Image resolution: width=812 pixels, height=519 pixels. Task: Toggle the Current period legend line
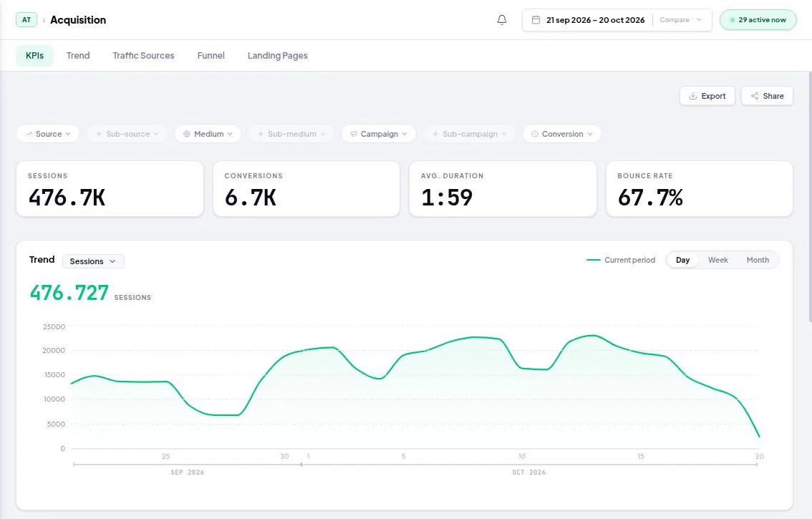pos(620,260)
